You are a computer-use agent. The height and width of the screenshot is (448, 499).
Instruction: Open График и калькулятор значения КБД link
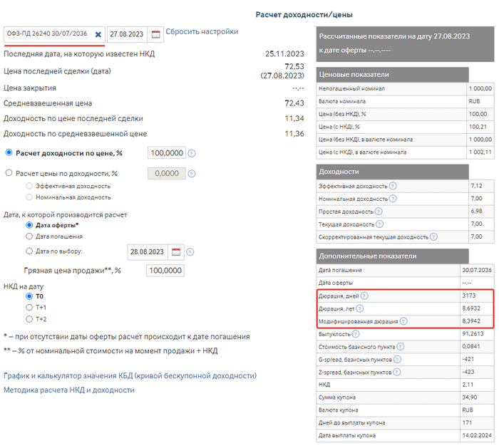(130, 375)
